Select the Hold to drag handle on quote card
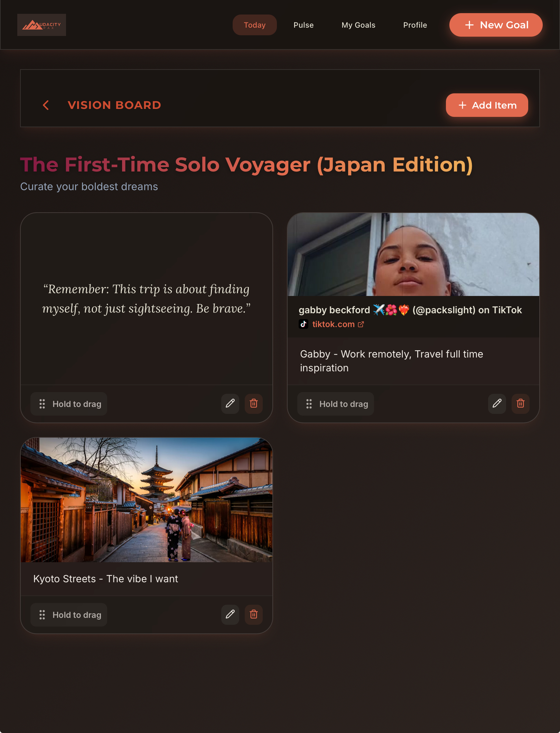The height and width of the screenshot is (733, 560). [x=69, y=404]
